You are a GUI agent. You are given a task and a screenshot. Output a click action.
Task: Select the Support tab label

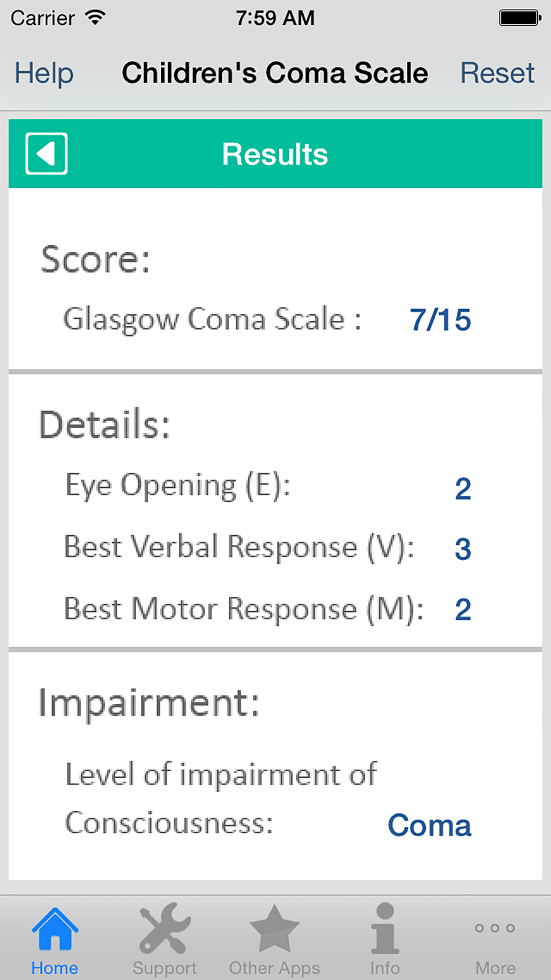tap(165, 968)
